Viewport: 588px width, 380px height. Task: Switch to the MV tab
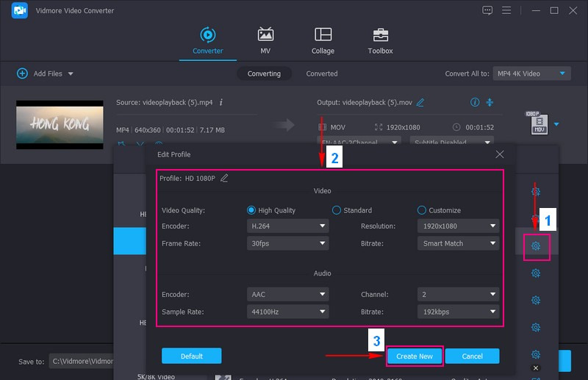click(265, 40)
